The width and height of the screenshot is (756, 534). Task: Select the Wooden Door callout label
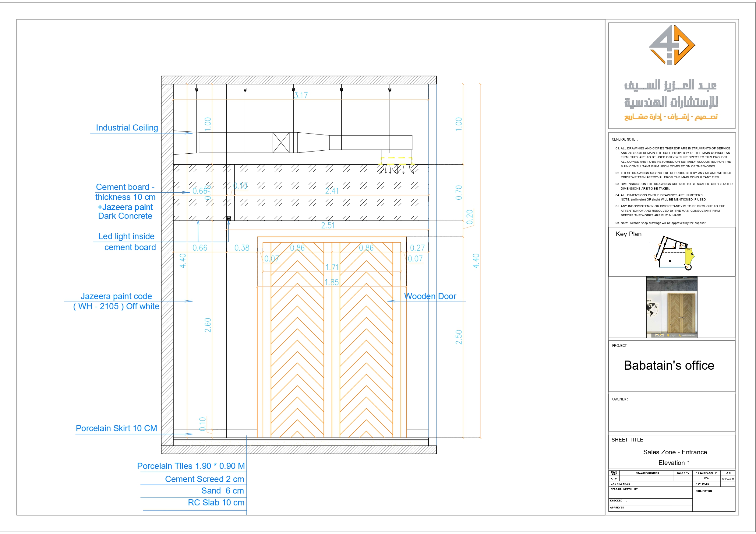tap(430, 296)
